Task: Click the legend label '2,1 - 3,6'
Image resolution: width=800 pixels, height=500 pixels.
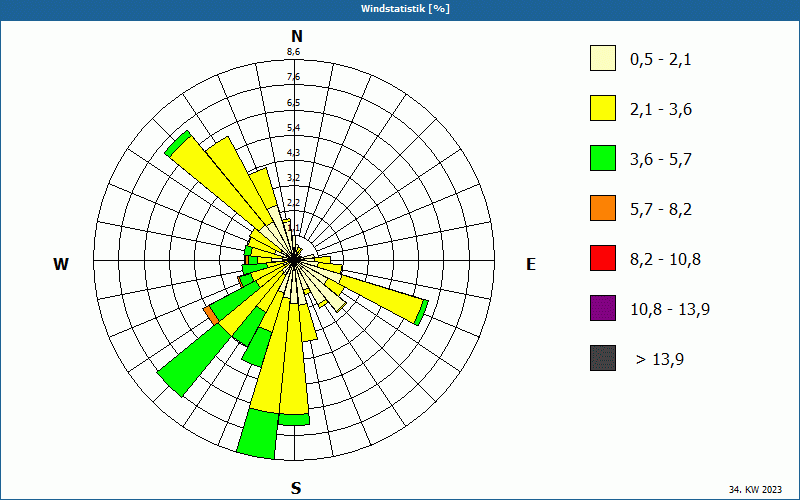Action: pos(661,110)
